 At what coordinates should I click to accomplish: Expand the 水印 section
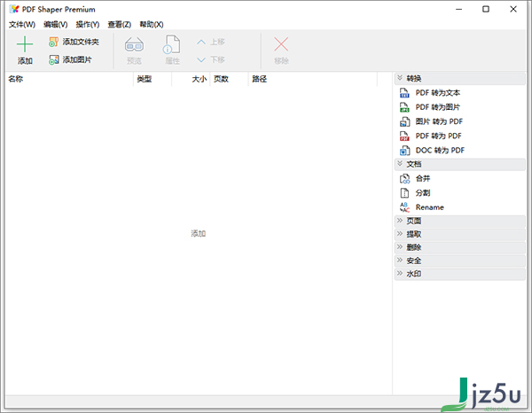(400, 273)
